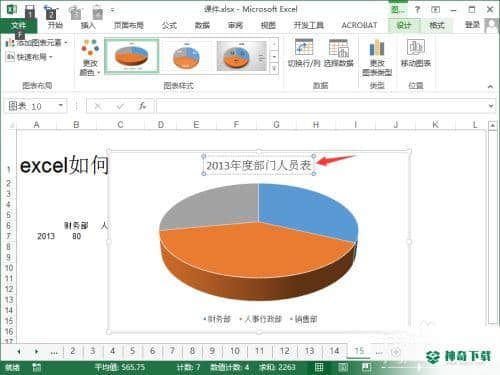
Task: Switch to the Format chart tab
Action: [437, 25]
